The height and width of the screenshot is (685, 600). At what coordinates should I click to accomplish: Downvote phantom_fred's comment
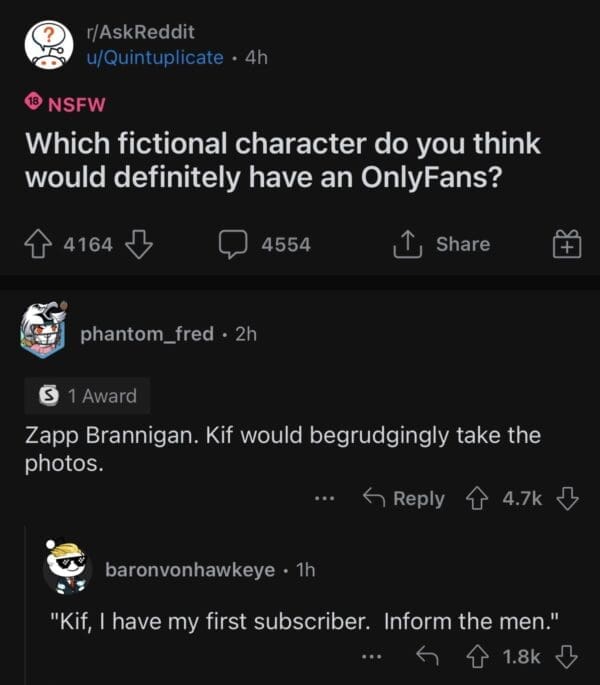(567, 497)
